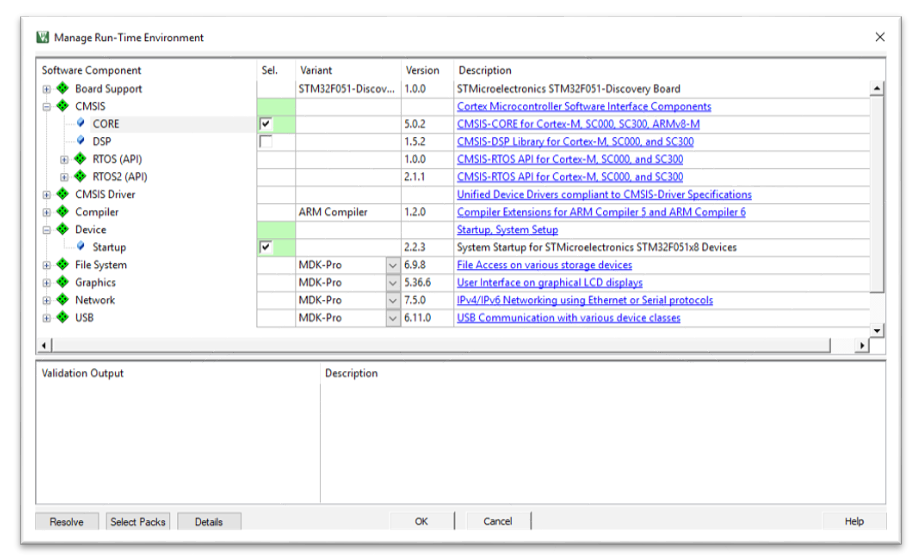Confirm with the OK button
This screenshot has height=560, width=914.
click(421, 521)
